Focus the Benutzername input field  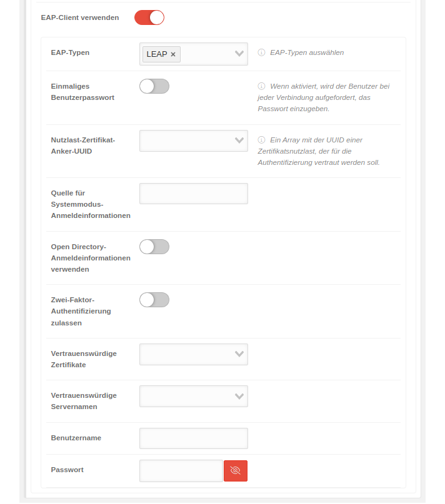pos(193,438)
